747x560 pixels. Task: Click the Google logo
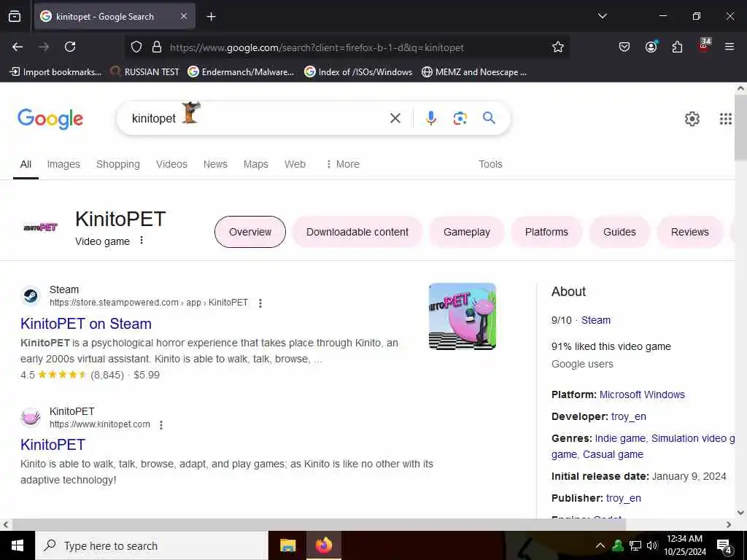point(50,119)
